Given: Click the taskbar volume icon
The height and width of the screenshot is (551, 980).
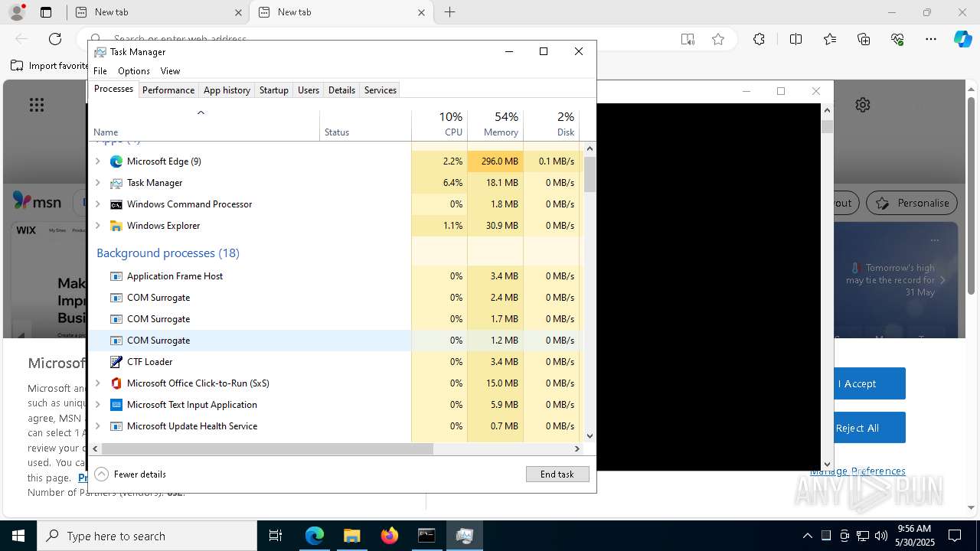Looking at the screenshot, I should 880,536.
